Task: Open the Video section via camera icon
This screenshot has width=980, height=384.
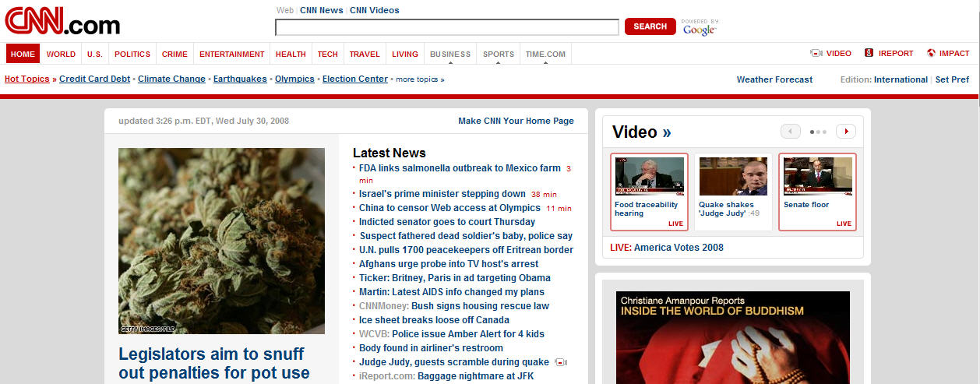Action: 816,54
